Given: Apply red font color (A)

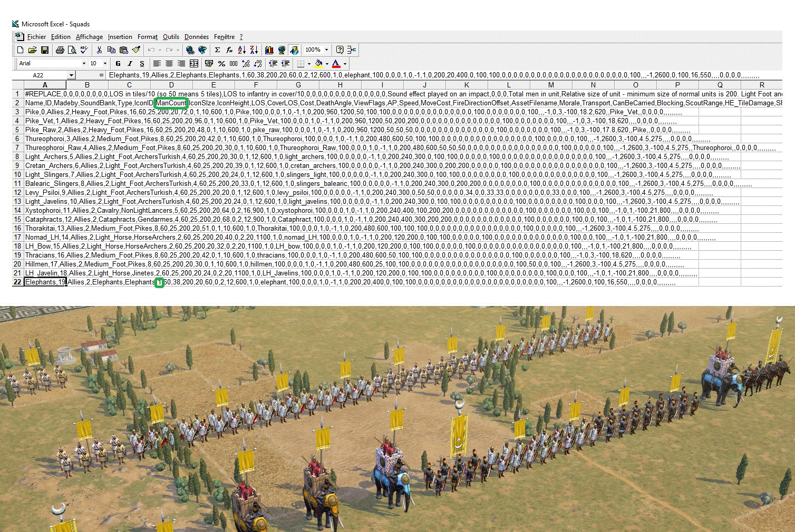Looking at the screenshot, I should [336, 64].
